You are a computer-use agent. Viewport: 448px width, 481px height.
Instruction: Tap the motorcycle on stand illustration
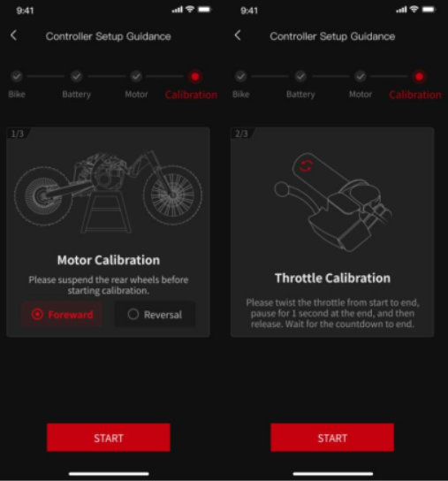coord(108,192)
